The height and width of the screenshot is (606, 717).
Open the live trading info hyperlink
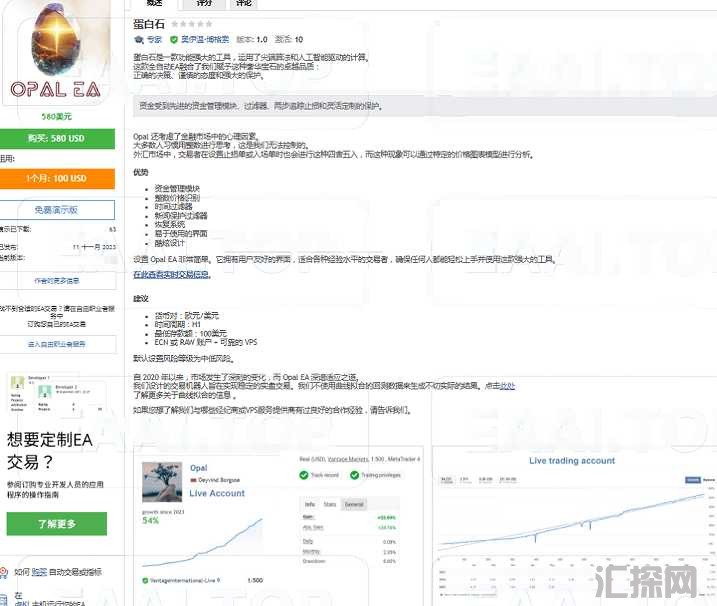coord(171,275)
